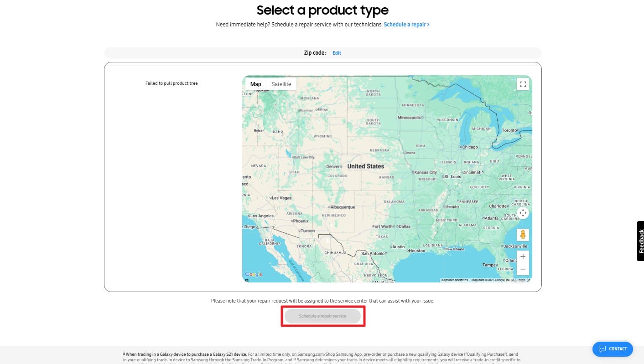Click the United States map label
The height and width of the screenshot is (364, 644).
tap(365, 166)
